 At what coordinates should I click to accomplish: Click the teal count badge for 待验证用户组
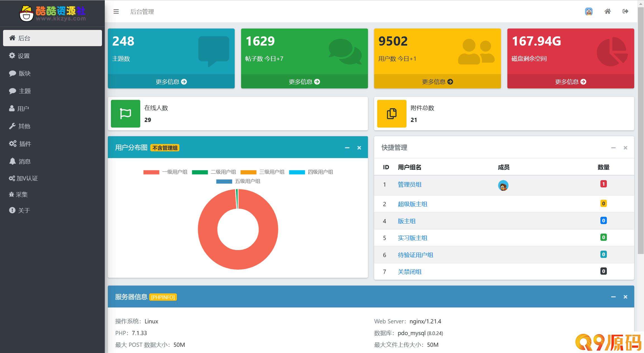pos(603,254)
